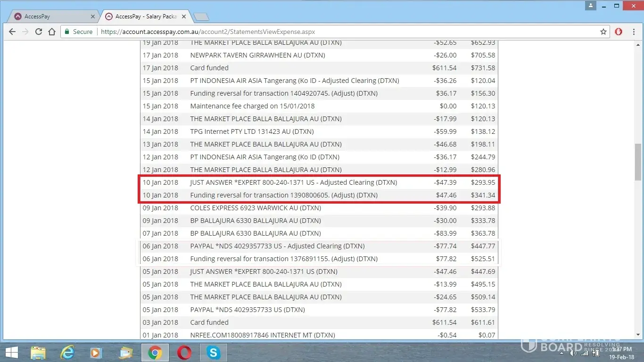Open Opera browser from the taskbar

(184, 352)
